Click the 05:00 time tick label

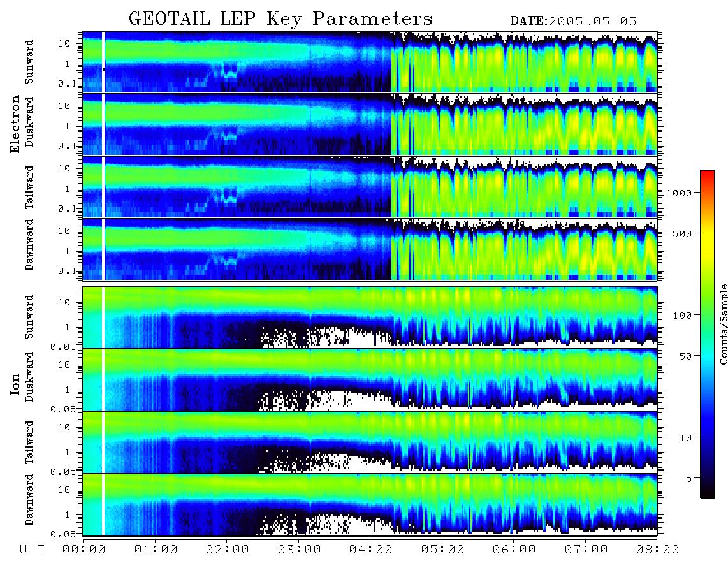443,550
